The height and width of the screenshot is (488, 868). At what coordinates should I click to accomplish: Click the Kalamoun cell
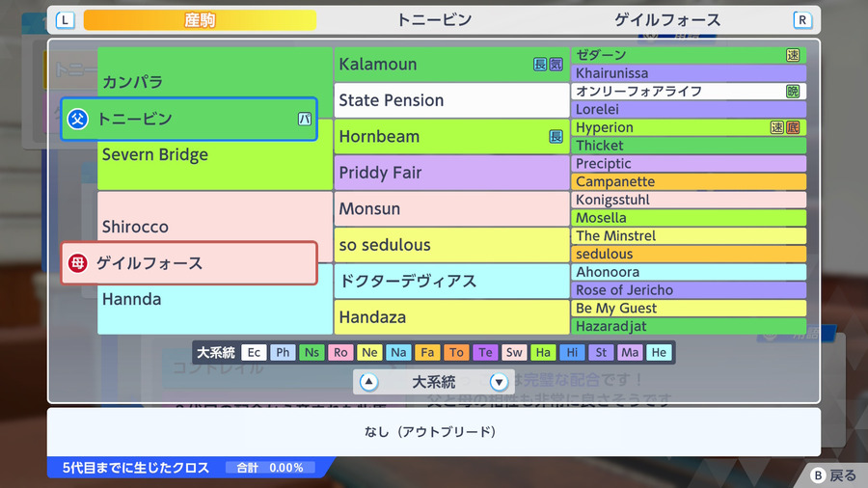[x=451, y=65]
